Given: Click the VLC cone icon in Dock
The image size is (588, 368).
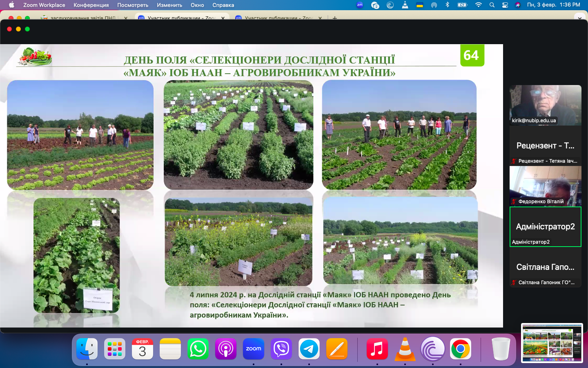Looking at the screenshot, I should (405, 349).
